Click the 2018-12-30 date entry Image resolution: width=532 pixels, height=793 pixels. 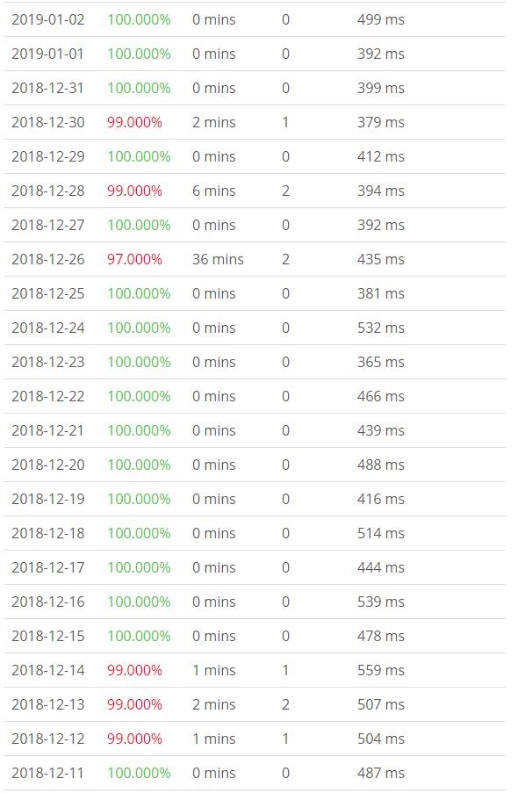pos(48,122)
